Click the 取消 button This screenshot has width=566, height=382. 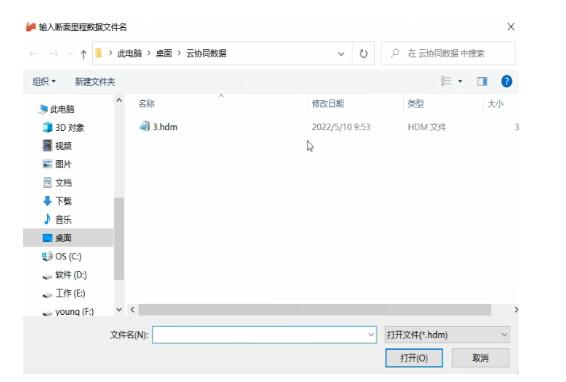(480, 358)
